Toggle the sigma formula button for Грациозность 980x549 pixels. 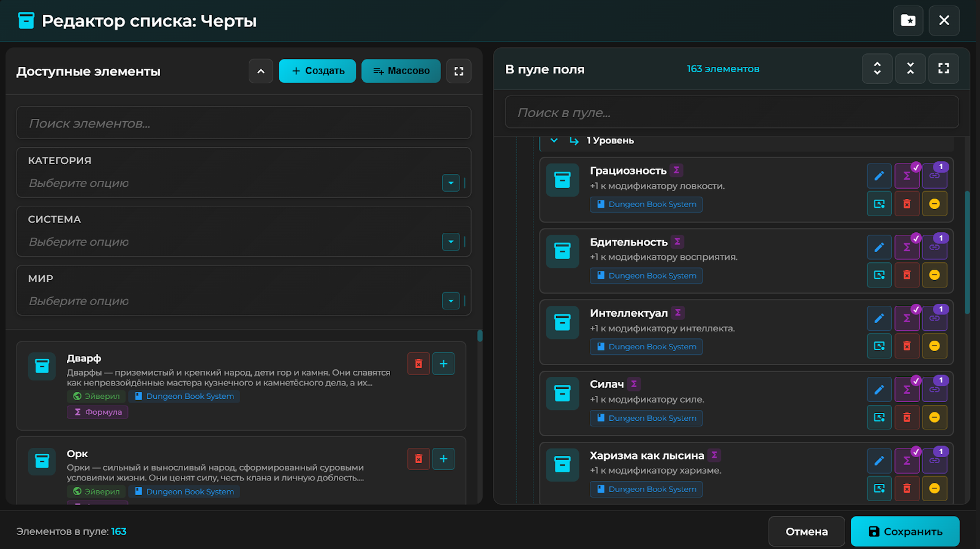pos(907,176)
